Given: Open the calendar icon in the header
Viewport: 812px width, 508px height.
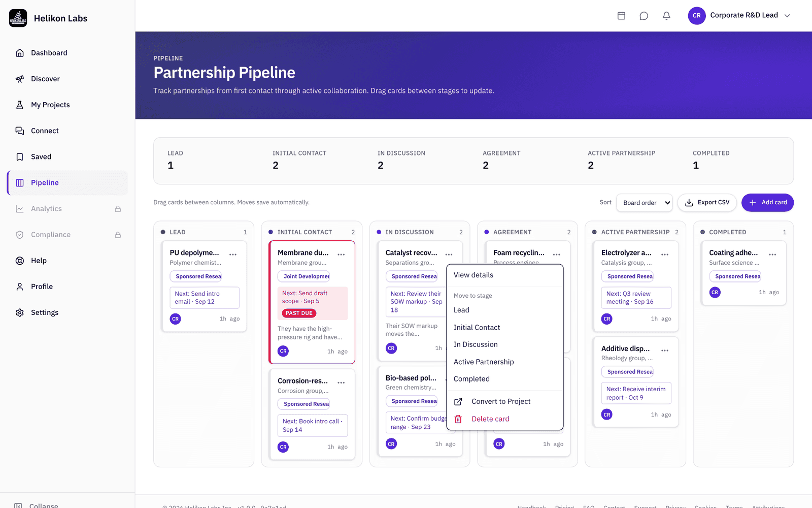Looking at the screenshot, I should (621, 16).
